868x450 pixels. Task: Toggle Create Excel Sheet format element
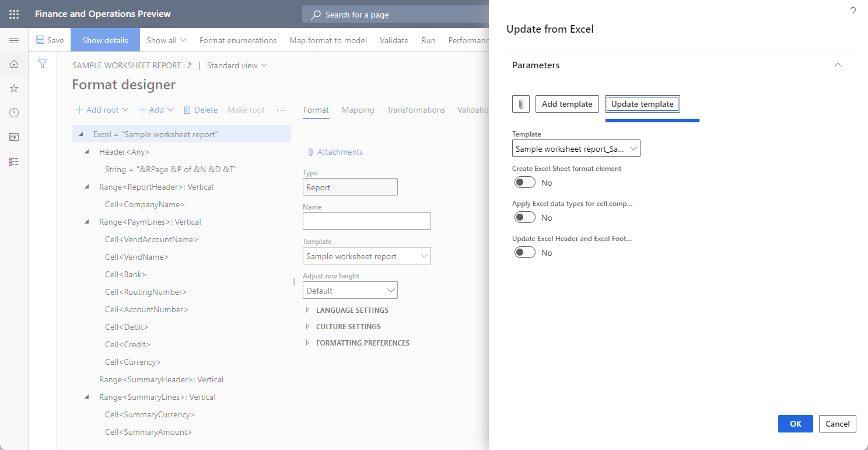tap(524, 182)
